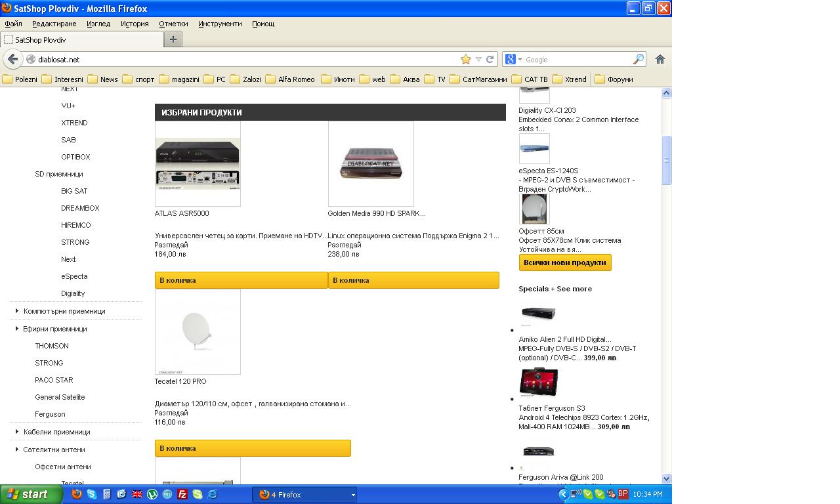840x504 pixels.
Task: Open the Tecatel 120 PRO product link
Action: pyautogui.click(x=180, y=381)
